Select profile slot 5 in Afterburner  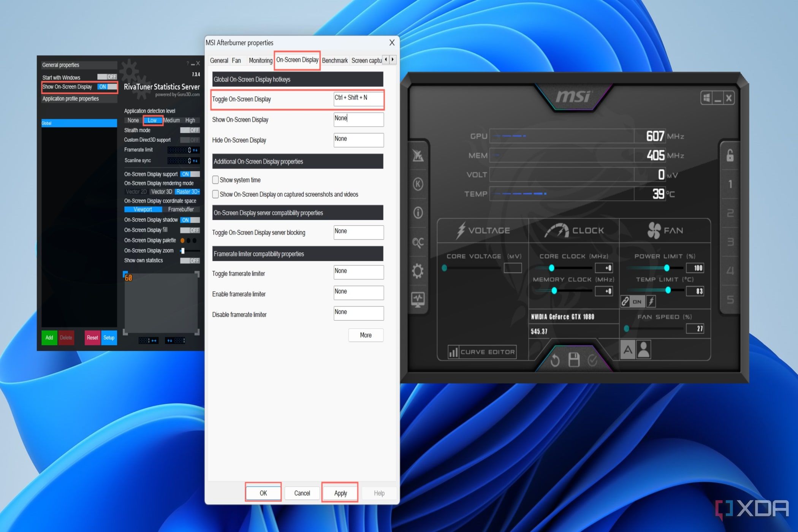pos(730,300)
